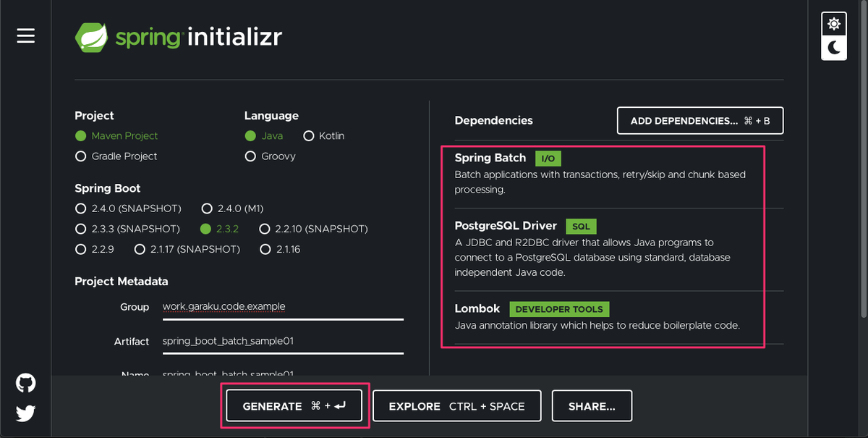Choose Kotlin as the language
The image size is (868, 438).
(x=309, y=136)
